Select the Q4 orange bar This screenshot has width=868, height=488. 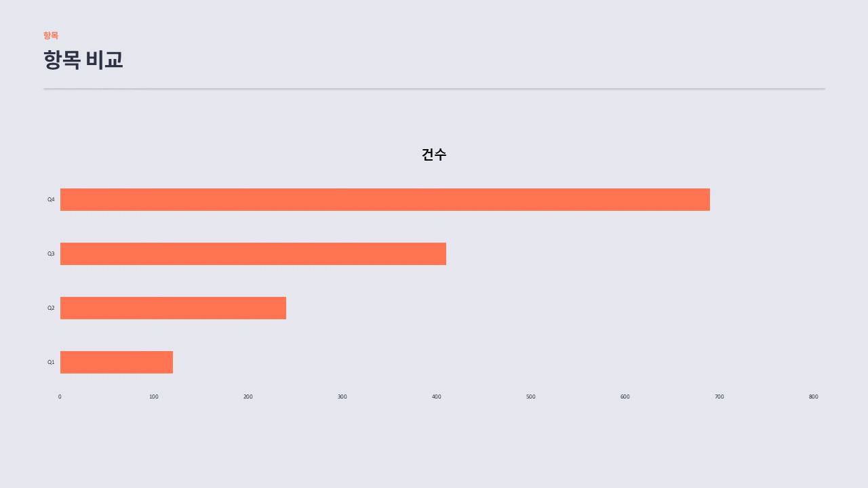point(385,199)
